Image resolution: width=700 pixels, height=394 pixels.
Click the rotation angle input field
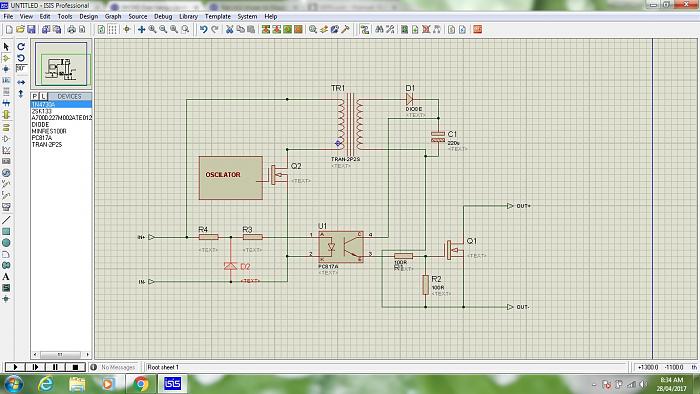tap(21, 69)
